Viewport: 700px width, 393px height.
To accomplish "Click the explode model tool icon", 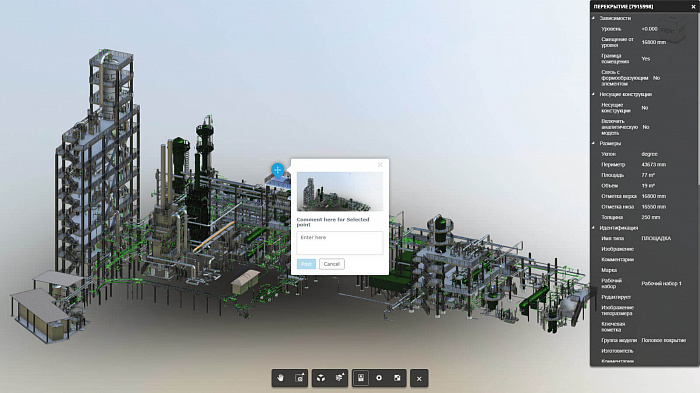I will click(x=340, y=378).
